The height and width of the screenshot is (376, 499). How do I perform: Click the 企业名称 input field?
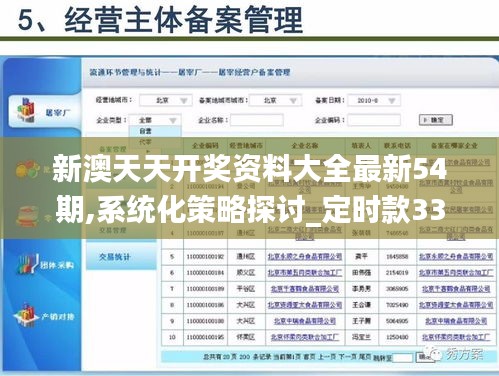click(257, 120)
